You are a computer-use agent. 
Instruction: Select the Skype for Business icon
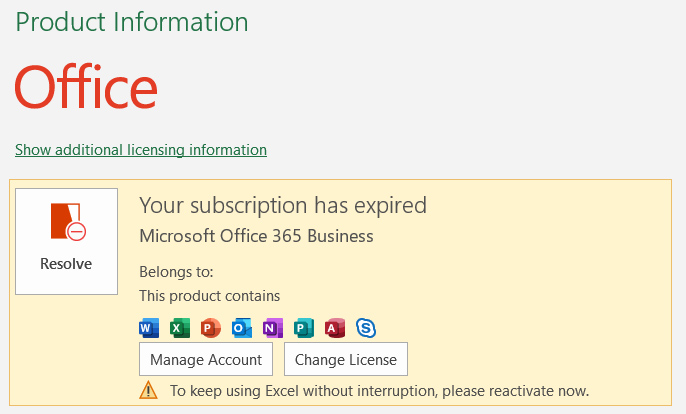[x=366, y=328]
